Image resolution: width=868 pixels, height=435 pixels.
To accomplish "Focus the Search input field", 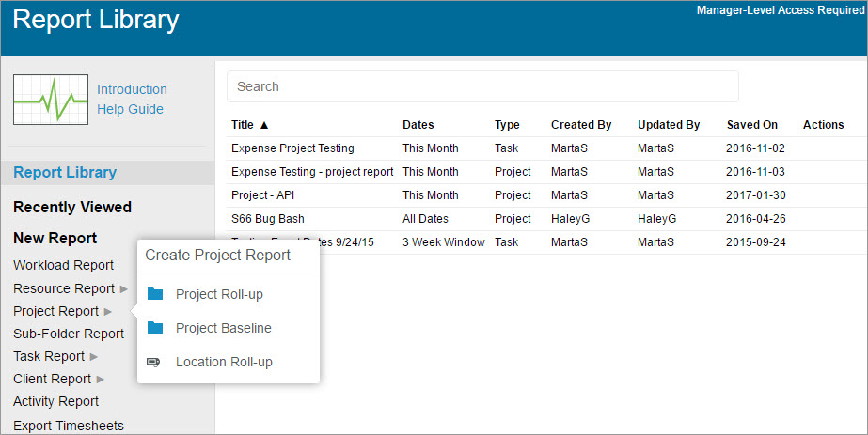I will (482, 86).
